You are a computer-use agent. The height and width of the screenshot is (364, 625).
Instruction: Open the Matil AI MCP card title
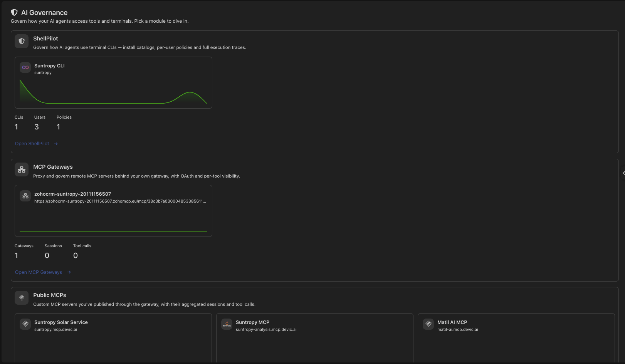click(x=452, y=322)
